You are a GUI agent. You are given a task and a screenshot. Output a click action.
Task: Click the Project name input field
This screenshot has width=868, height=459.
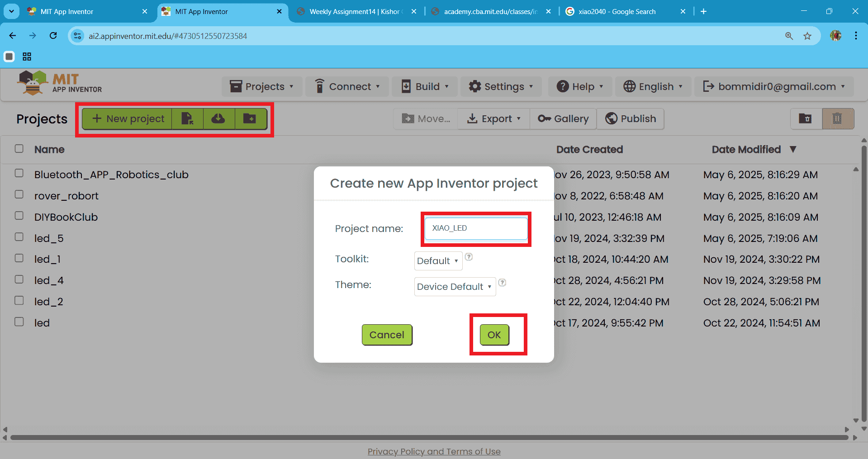[x=476, y=228]
